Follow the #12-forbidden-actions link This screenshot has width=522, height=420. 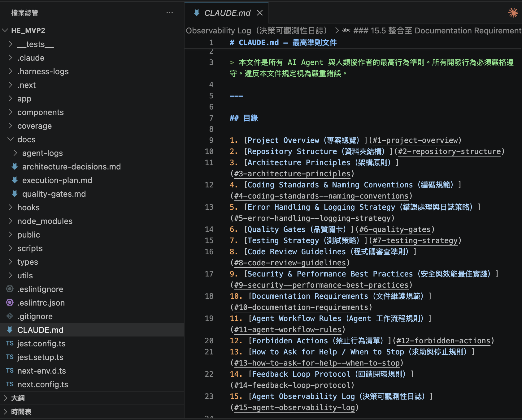click(x=443, y=341)
